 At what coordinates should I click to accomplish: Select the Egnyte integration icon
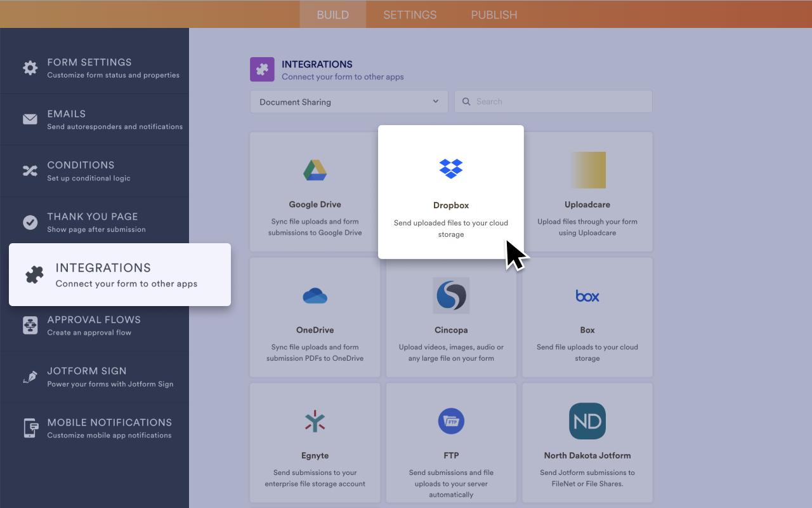pos(315,420)
